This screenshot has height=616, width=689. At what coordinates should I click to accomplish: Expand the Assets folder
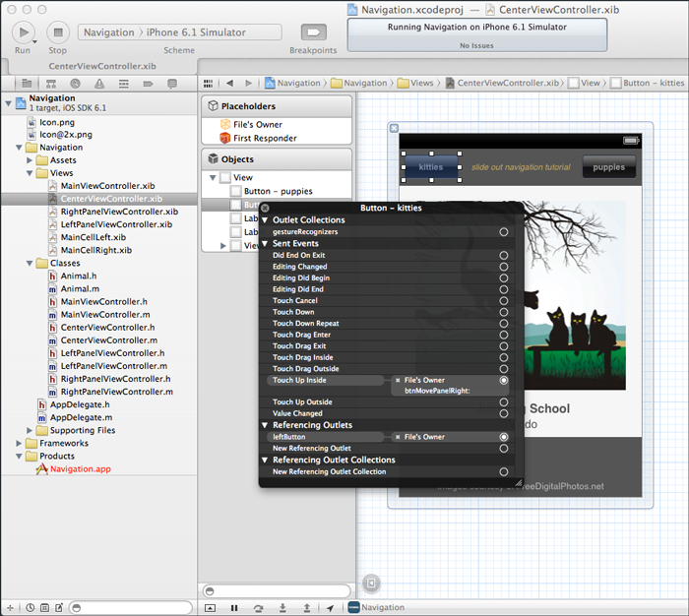[30, 160]
